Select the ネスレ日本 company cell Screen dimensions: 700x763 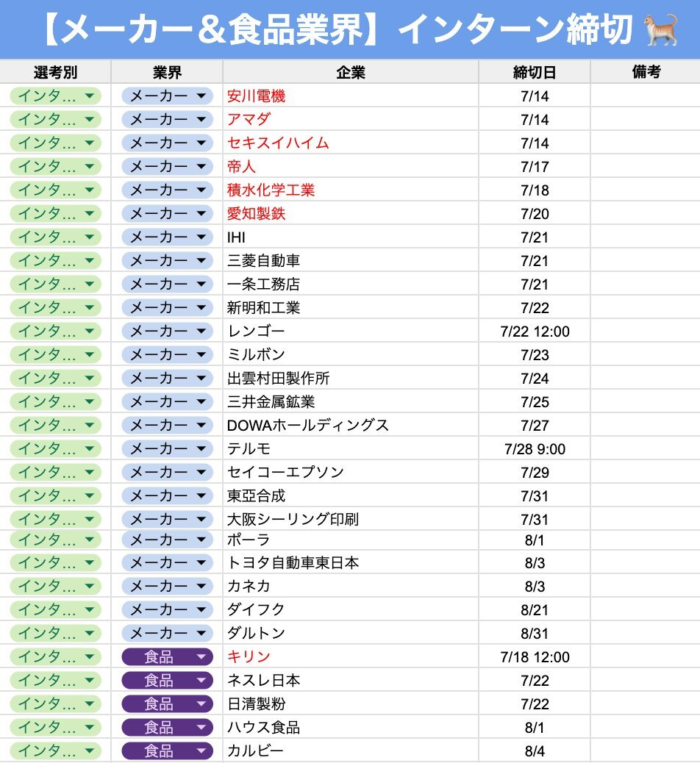coord(351,680)
